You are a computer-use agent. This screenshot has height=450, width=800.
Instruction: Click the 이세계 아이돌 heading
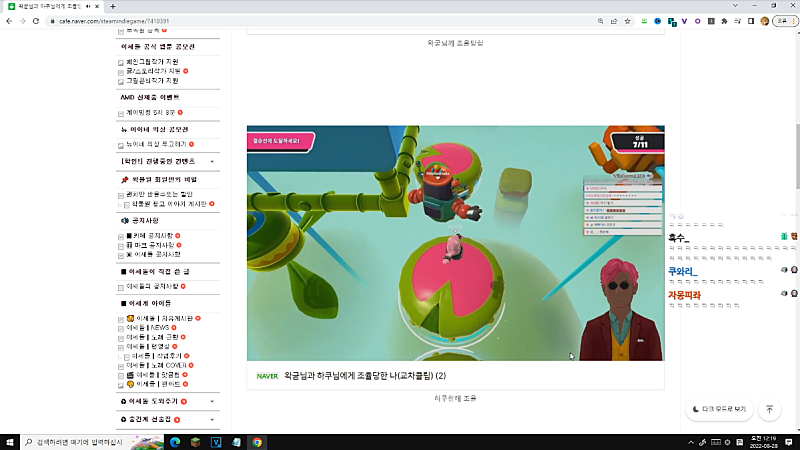coord(146,304)
